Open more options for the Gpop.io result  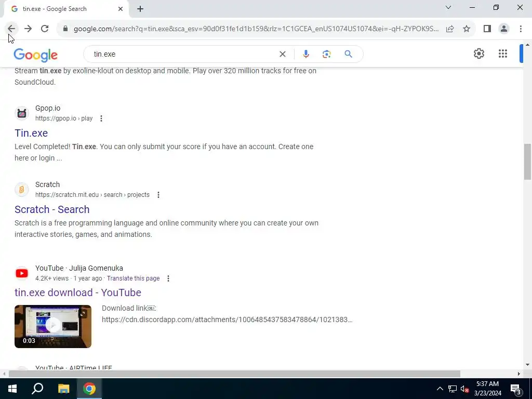(101, 118)
